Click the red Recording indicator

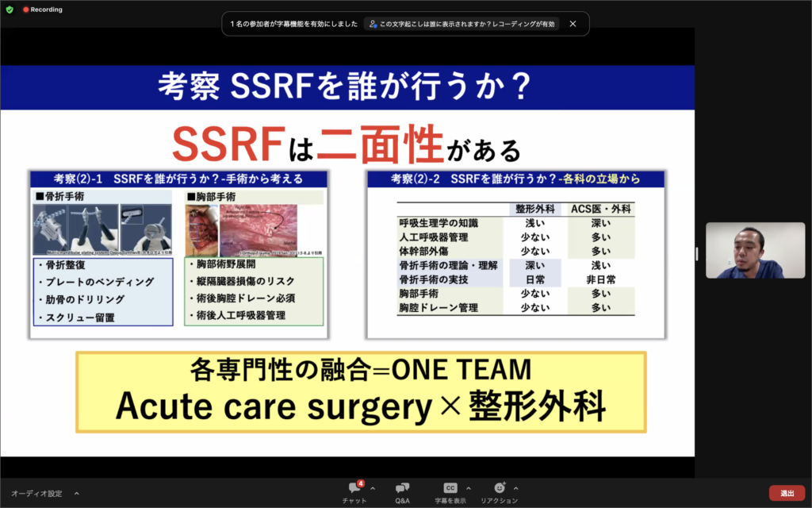pyautogui.click(x=42, y=10)
